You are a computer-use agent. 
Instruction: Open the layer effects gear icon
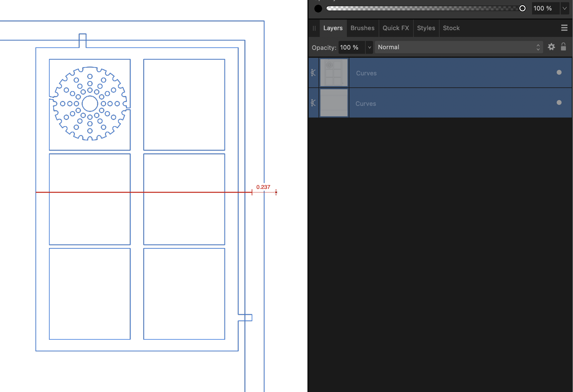pyautogui.click(x=551, y=47)
